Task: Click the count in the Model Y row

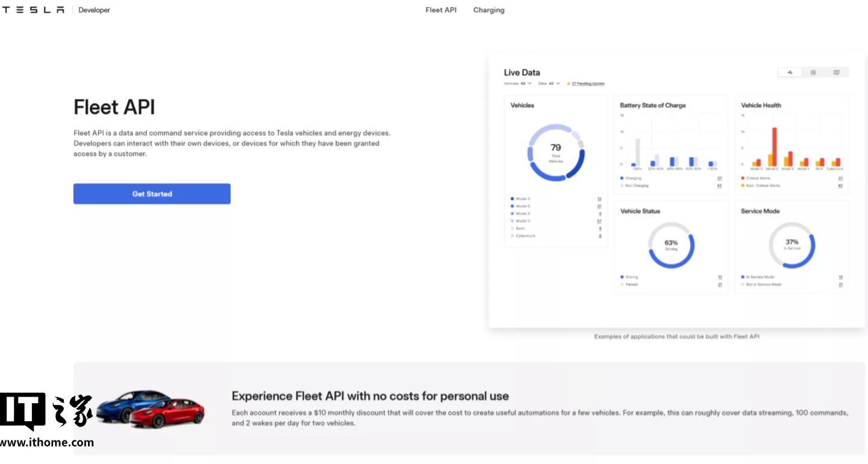Action: click(599, 221)
